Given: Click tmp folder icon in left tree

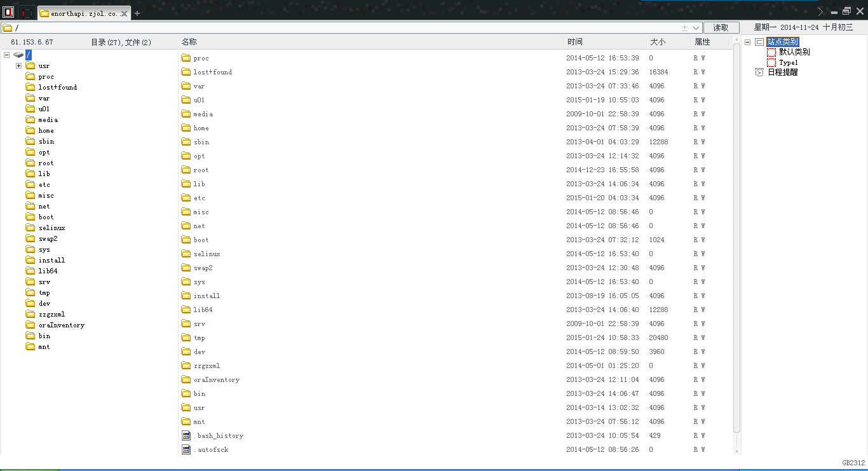Looking at the screenshot, I should pos(31,292).
